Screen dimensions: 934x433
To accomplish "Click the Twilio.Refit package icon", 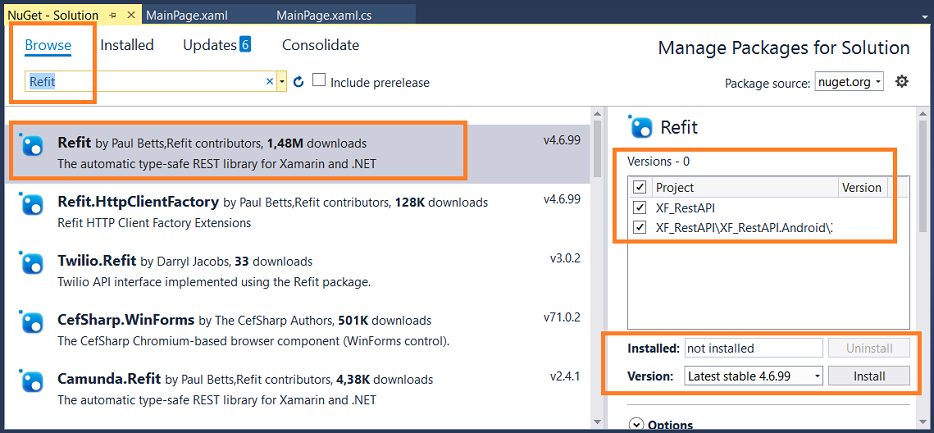I will (32, 262).
